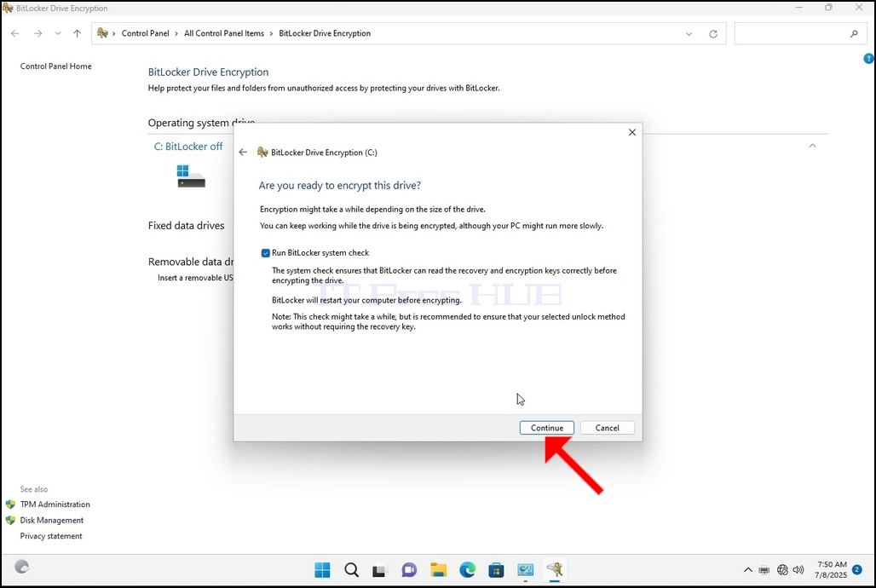Uncheck Run BitLocker system check
The height and width of the screenshot is (588, 876).
[x=265, y=253]
